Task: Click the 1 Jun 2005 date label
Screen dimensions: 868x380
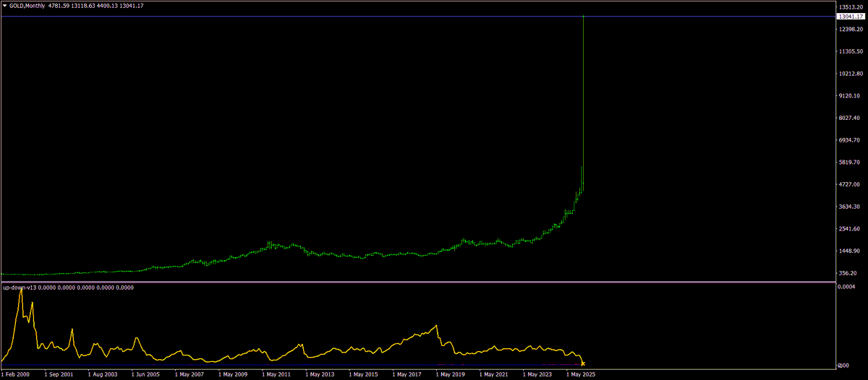Action: (145, 375)
